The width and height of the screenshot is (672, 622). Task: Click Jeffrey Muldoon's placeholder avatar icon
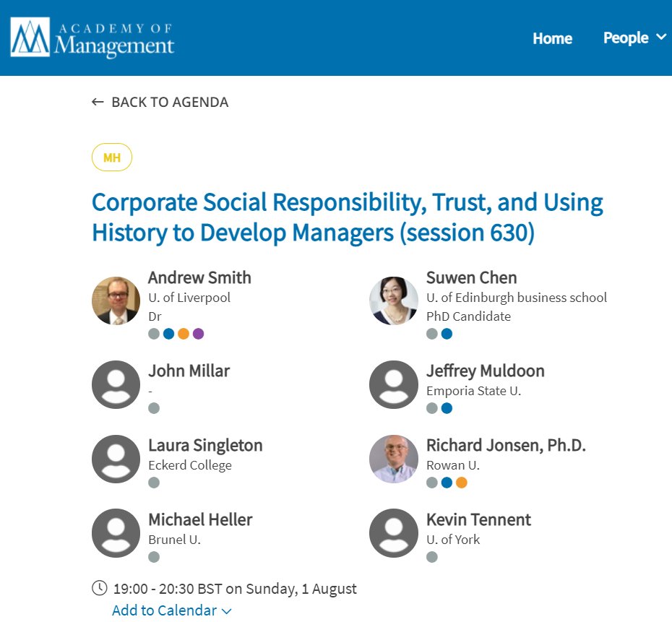tap(393, 384)
